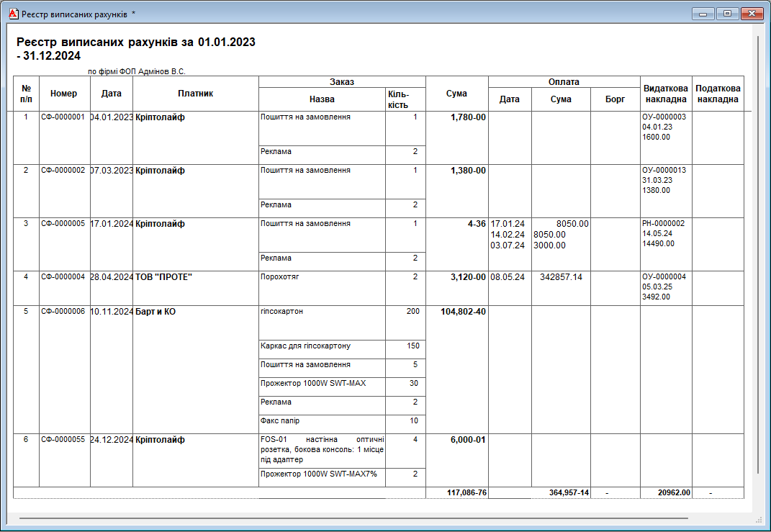
Task: Click the quantity 200 for гіпсокартон
Action: tap(413, 311)
